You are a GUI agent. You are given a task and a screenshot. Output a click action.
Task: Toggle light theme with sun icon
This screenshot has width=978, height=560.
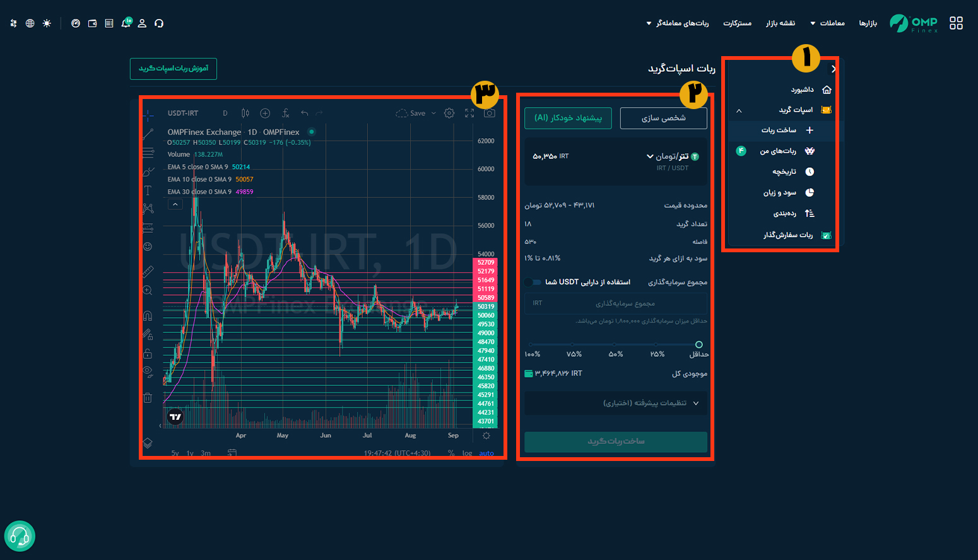pos(47,23)
